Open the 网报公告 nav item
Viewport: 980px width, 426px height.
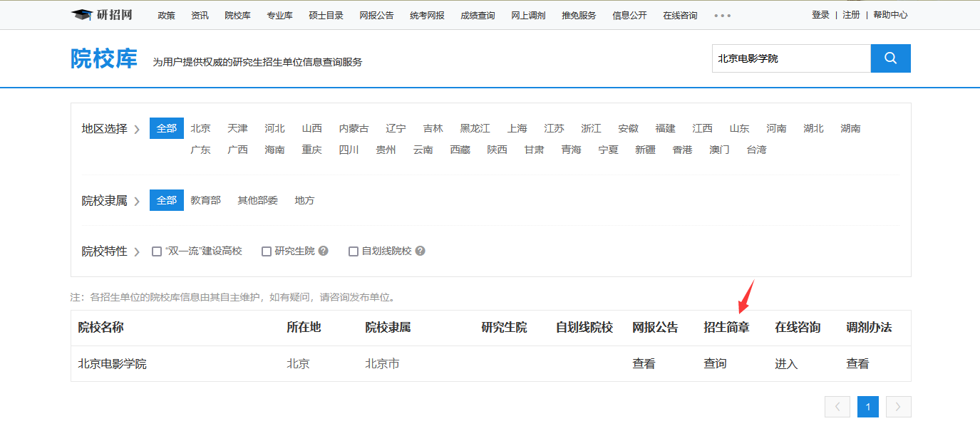(x=377, y=15)
